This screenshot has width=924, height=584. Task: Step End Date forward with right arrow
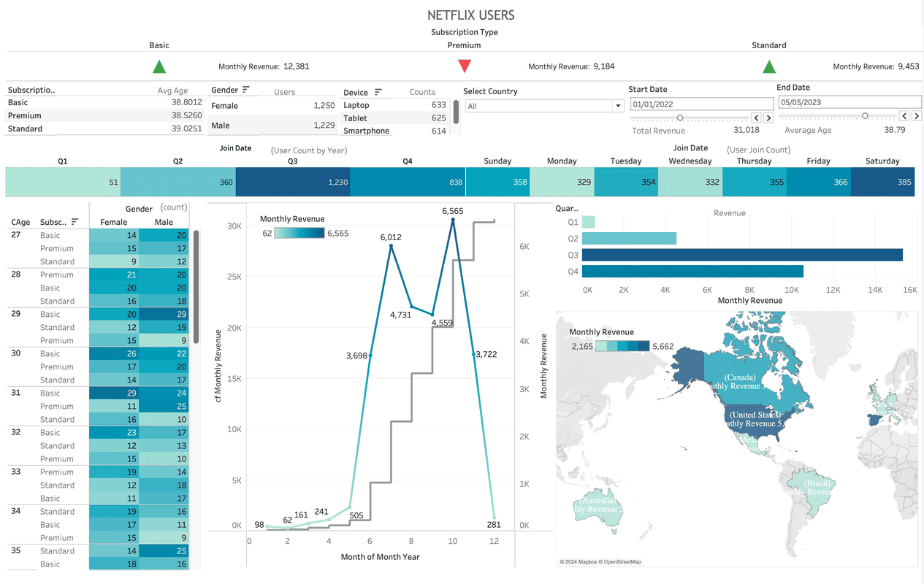click(917, 115)
